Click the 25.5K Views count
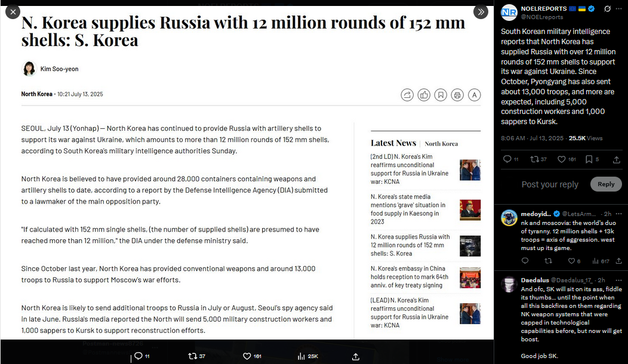Image resolution: width=628 pixels, height=364 pixels. (586, 138)
